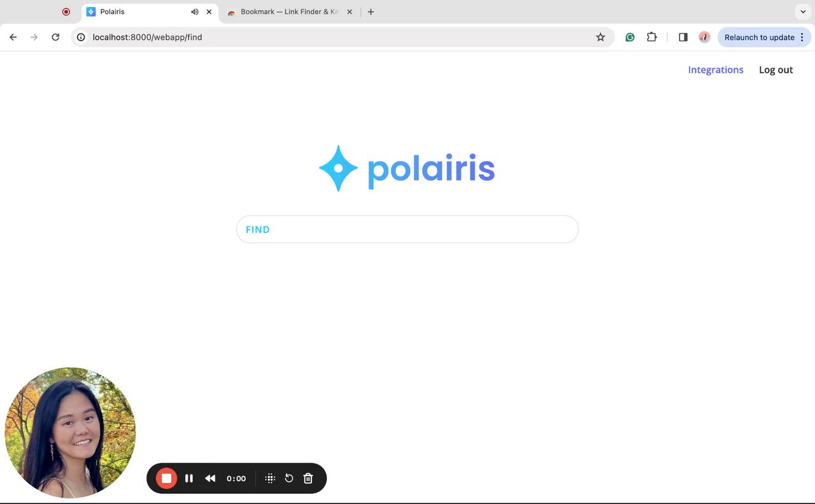Open the drawing effects grid icon
This screenshot has height=504, width=815.
[270, 478]
